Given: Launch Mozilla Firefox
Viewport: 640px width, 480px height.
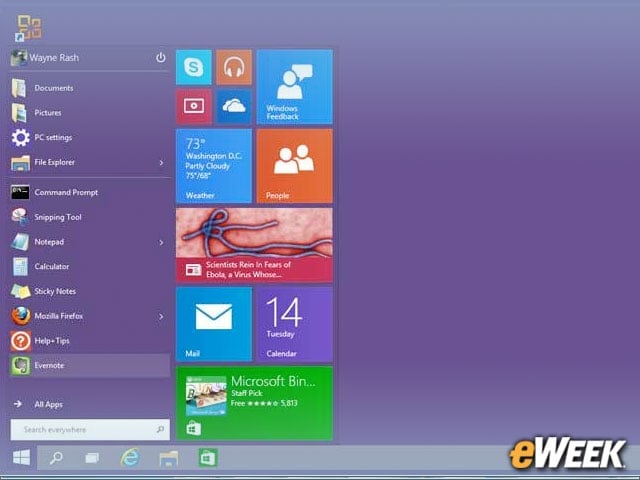Looking at the screenshot, I should click(82, 316).
